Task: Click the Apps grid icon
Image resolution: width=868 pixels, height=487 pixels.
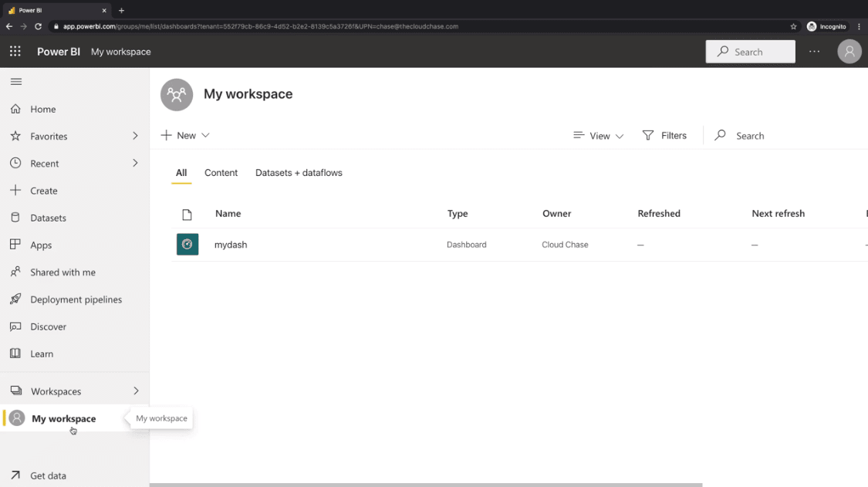Action: [x=15, y=245]
